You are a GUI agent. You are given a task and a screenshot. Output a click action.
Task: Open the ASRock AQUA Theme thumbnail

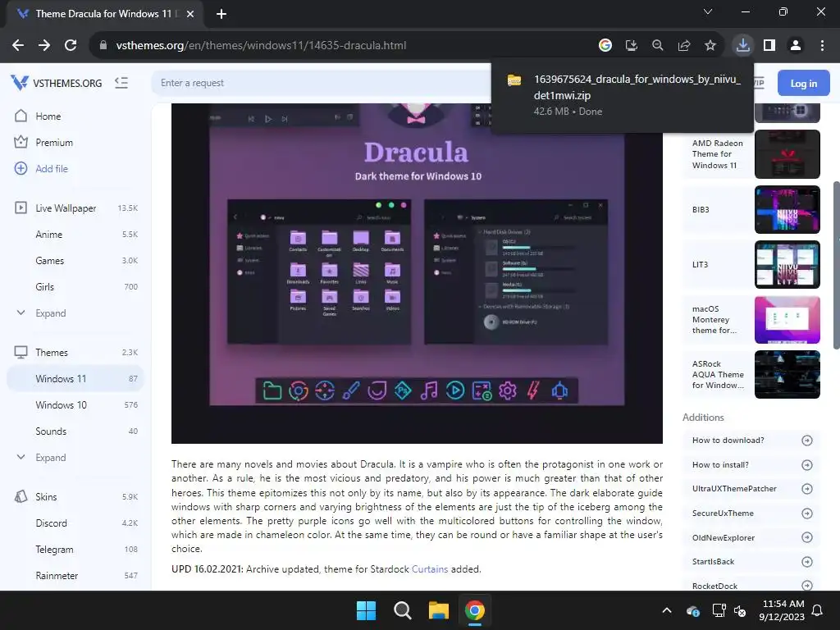[787, 374]
